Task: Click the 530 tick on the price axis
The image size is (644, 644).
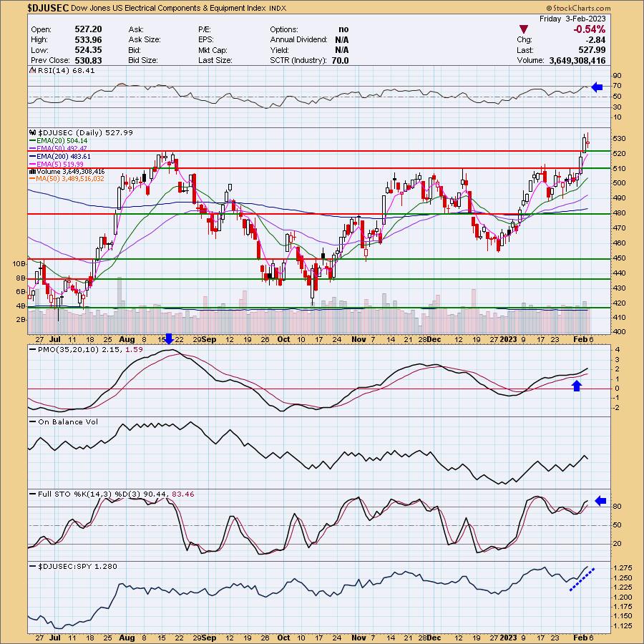Action: coord(620,139)
